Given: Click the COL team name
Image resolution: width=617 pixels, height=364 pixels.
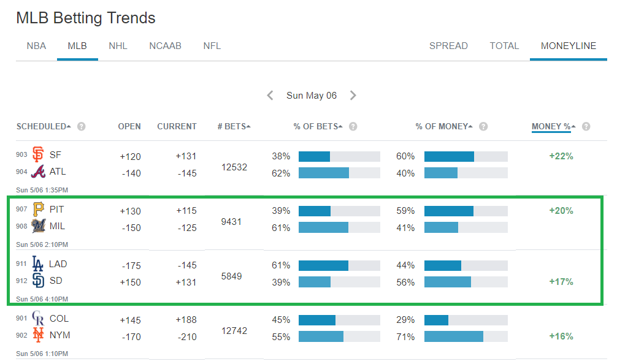Looking at the screenshot, I should tap(59, 319).
